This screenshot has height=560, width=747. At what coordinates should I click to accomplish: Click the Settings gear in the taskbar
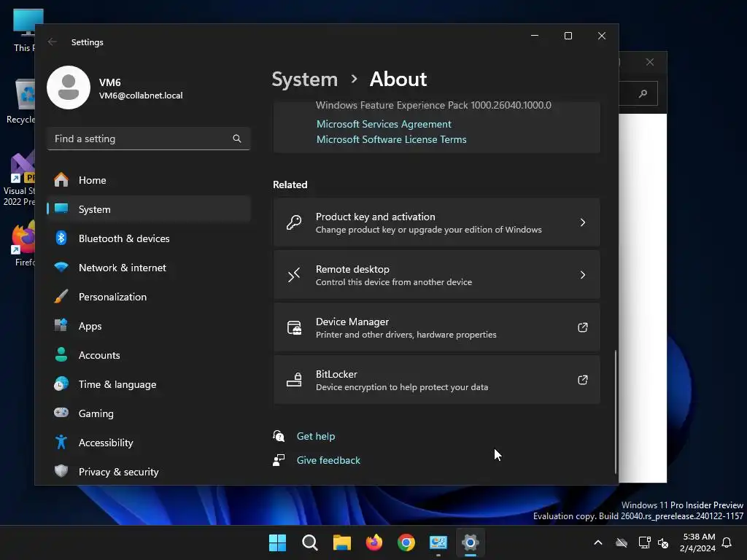point(471,542)
